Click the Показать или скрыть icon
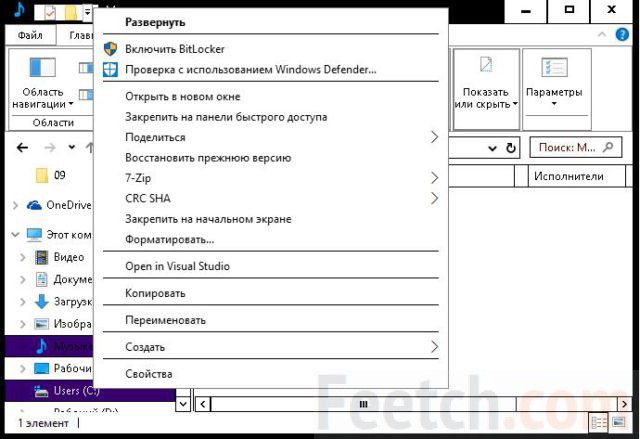This screenshot has width=640, height=439. [486, 65]
